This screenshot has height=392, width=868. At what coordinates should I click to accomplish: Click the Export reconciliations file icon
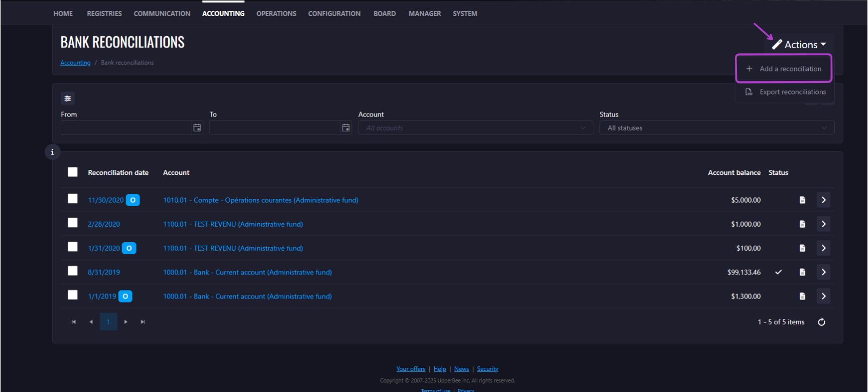tap(749, 92)
